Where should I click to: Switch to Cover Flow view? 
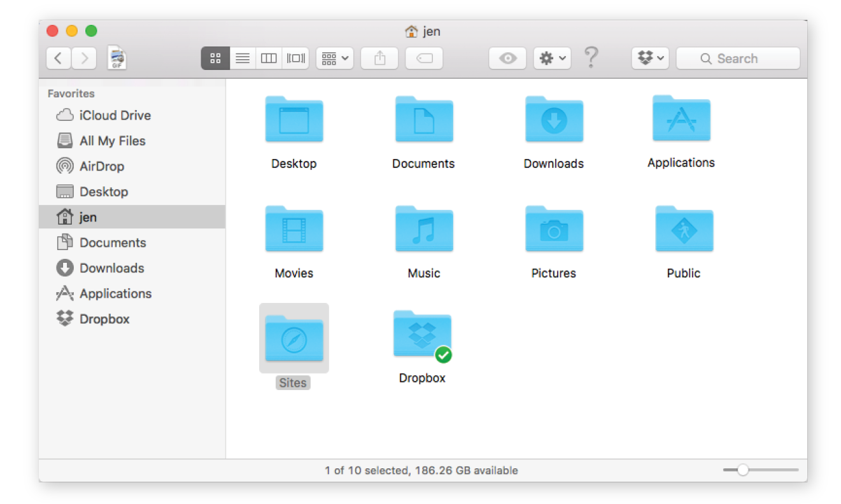point(295,59)
